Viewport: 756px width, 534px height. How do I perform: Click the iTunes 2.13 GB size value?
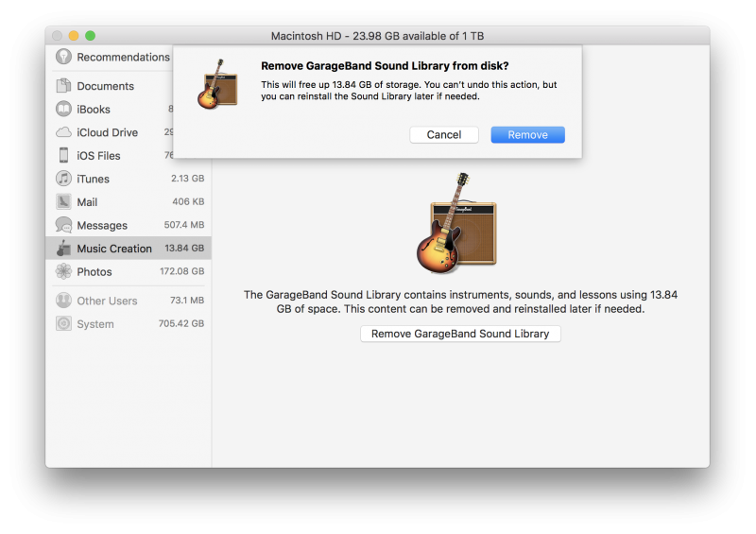tap(187, 178)
